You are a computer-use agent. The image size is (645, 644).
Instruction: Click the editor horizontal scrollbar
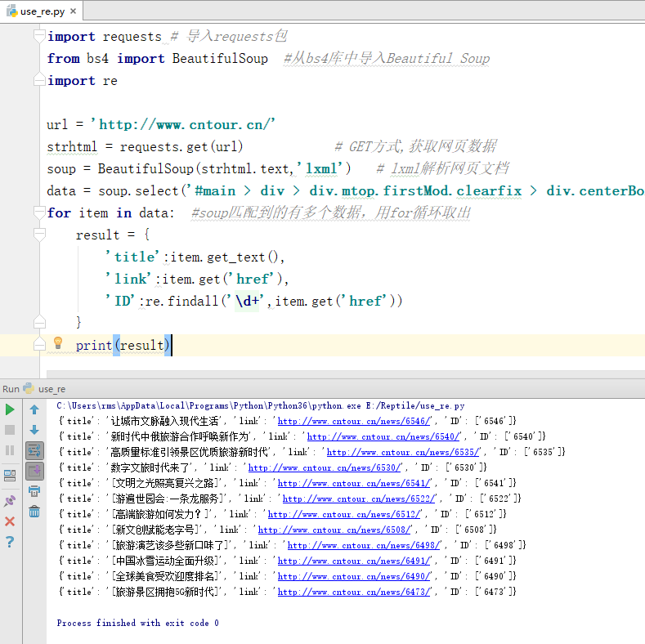click(x=346, y=374)
